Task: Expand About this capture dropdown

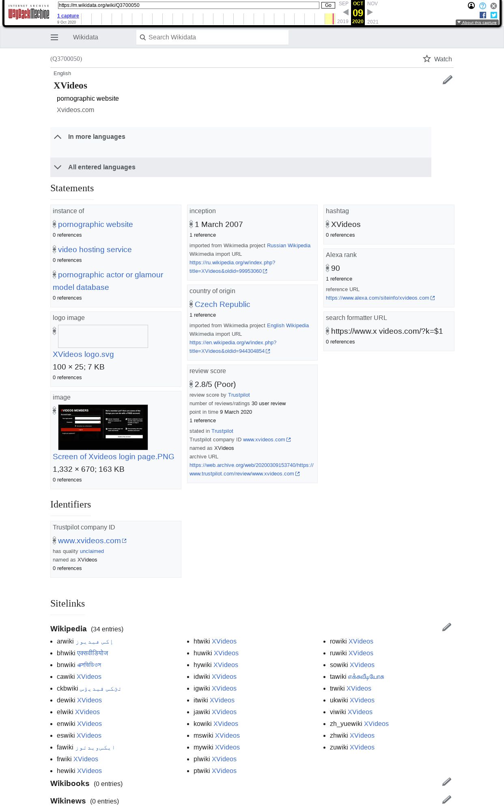Action: tap(477, 22)
